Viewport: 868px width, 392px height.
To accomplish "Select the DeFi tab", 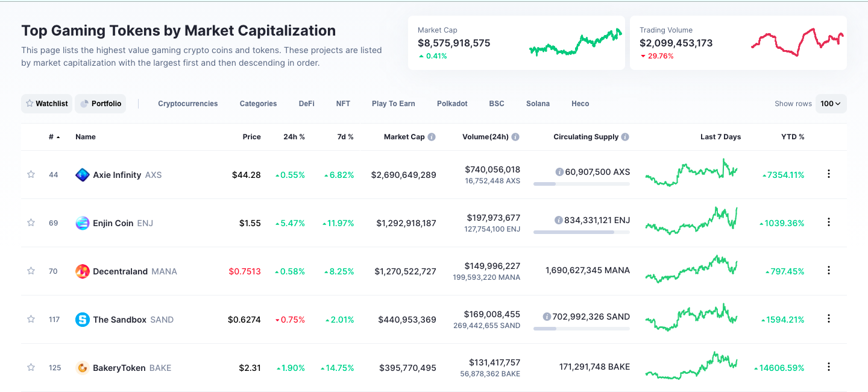I will (x=306, y=104).
